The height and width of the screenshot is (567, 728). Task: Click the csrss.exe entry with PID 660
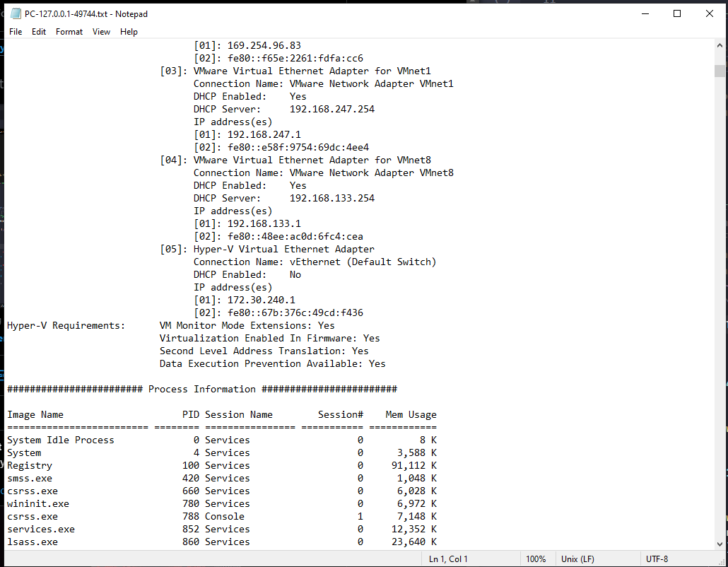(x=33, y=491)
